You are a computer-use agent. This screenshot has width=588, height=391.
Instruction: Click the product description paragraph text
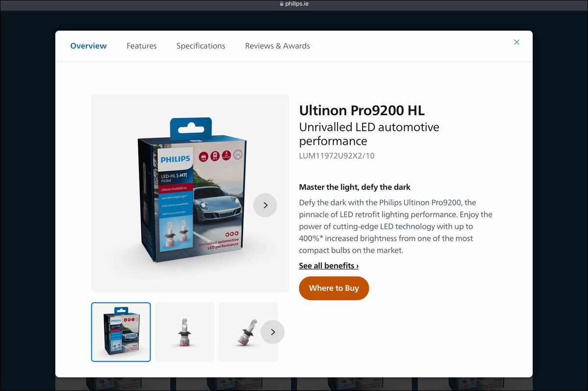[396, 226]
